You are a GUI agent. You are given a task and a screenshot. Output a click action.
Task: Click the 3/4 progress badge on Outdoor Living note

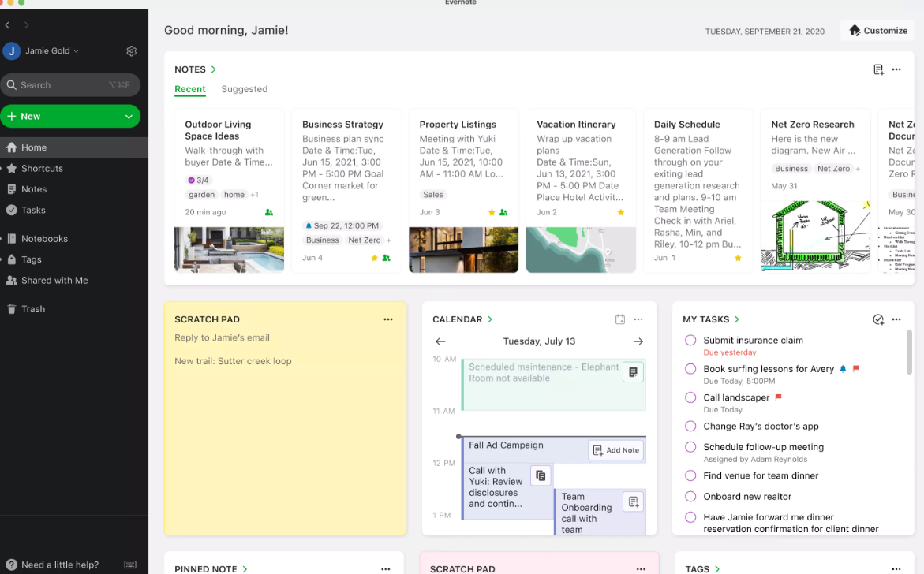pyautogui.click(x=199, y=179)
